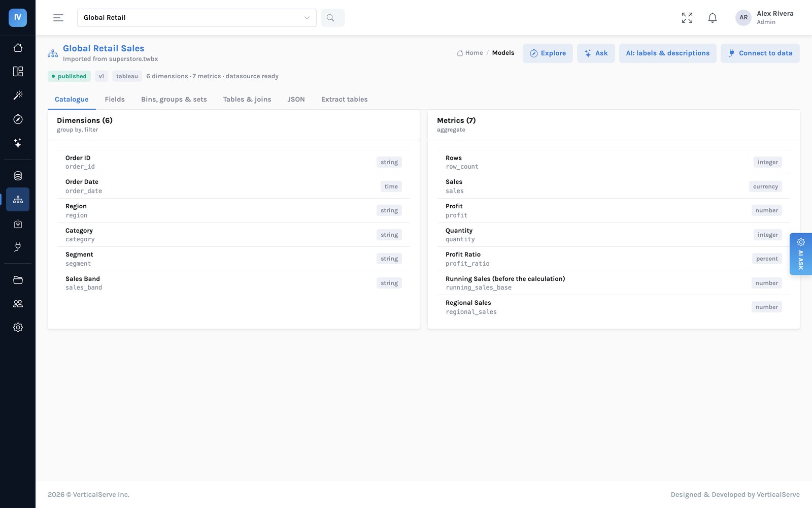Viewport: 812px width, 508px height.
Task: Click the tableau tag badge
Action: click(127, 76)
